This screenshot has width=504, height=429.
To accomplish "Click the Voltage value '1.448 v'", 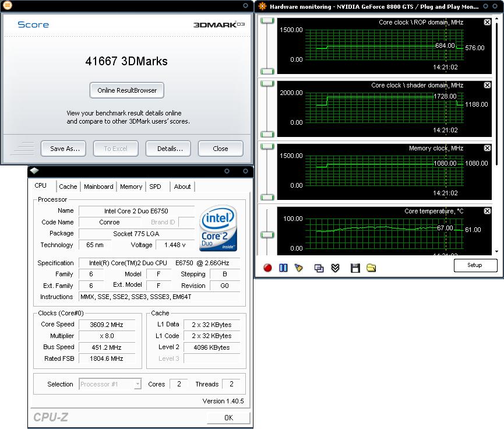I will (175, 245).
